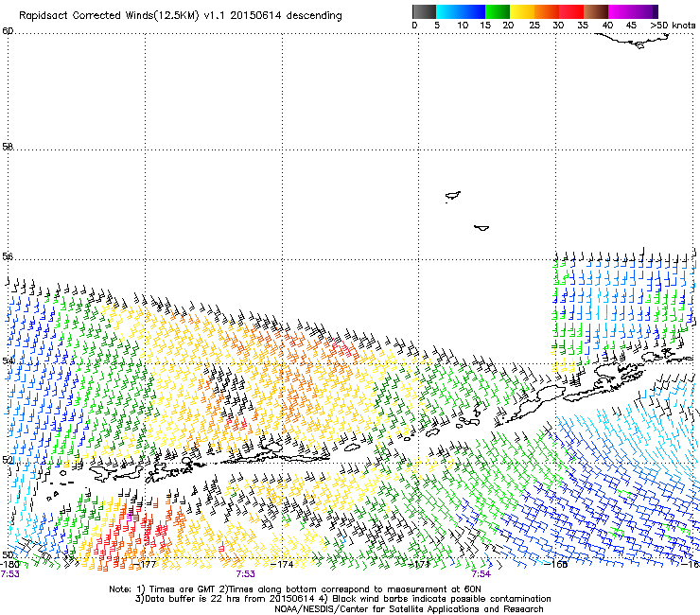
Task: Click the "7:54" swath time label
Action: (x=481, y=574)
